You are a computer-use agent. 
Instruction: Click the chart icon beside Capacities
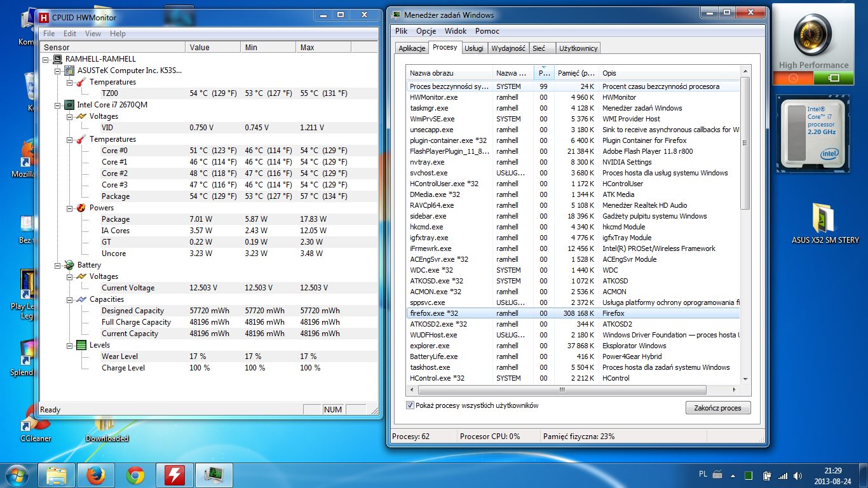(81, 299)
